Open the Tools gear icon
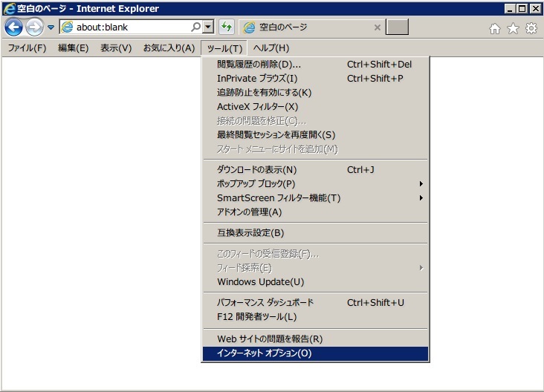Screen dimensions: 544x392 click(x=531, y=28)
